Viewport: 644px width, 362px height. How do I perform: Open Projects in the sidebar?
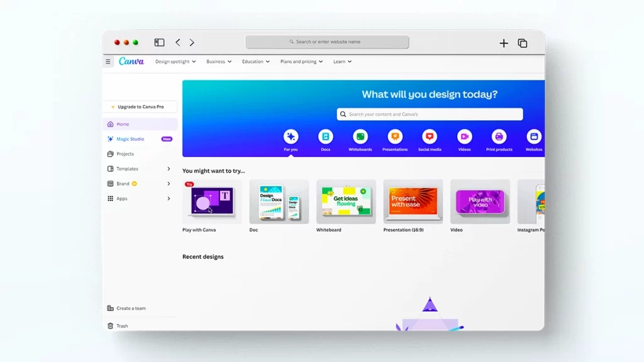125,154
